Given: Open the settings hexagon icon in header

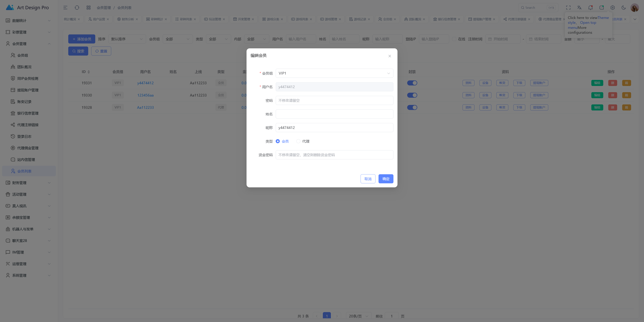Looking at the screenshot, I should click(x=612, y=8).
